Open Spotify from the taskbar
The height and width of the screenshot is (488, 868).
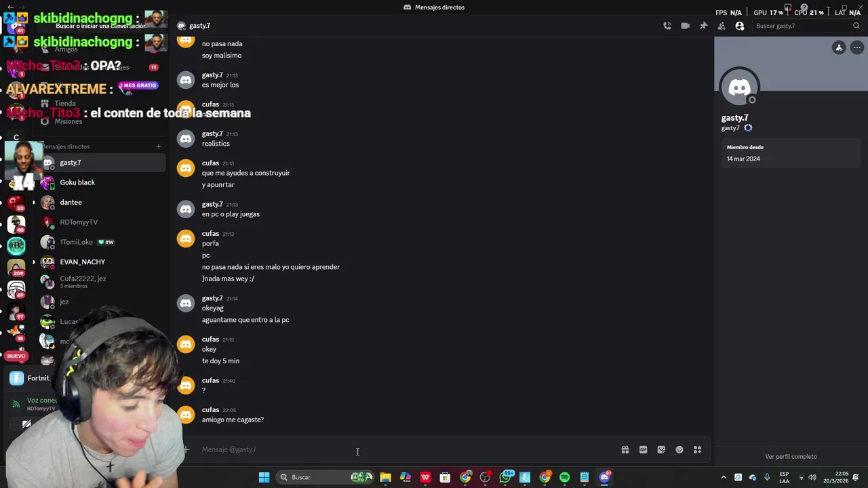[564, 477]
